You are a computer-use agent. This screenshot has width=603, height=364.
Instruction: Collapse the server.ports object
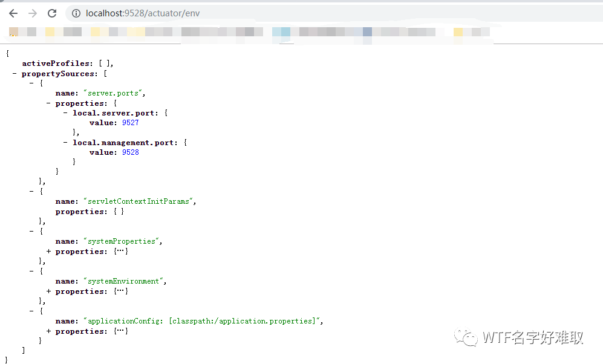[x=31, y=83]
